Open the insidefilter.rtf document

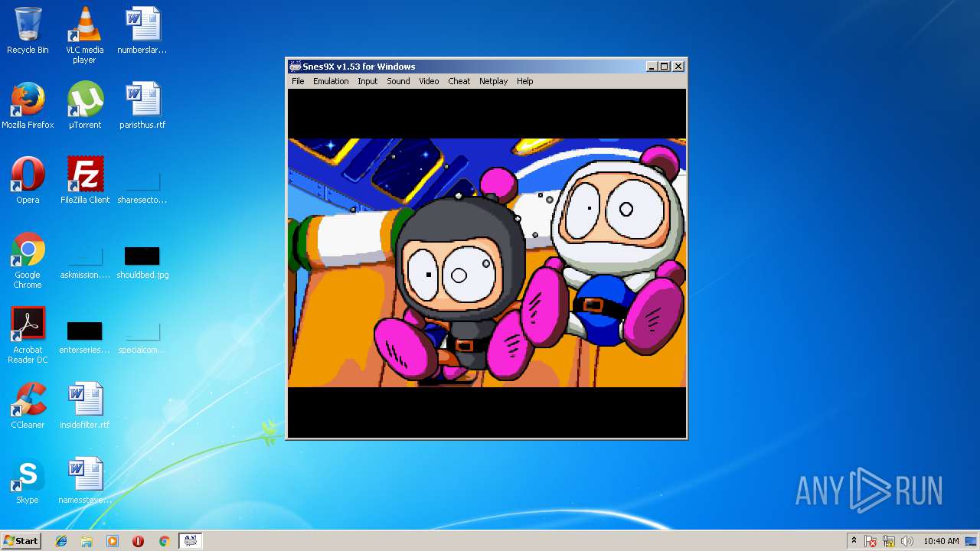84,406
